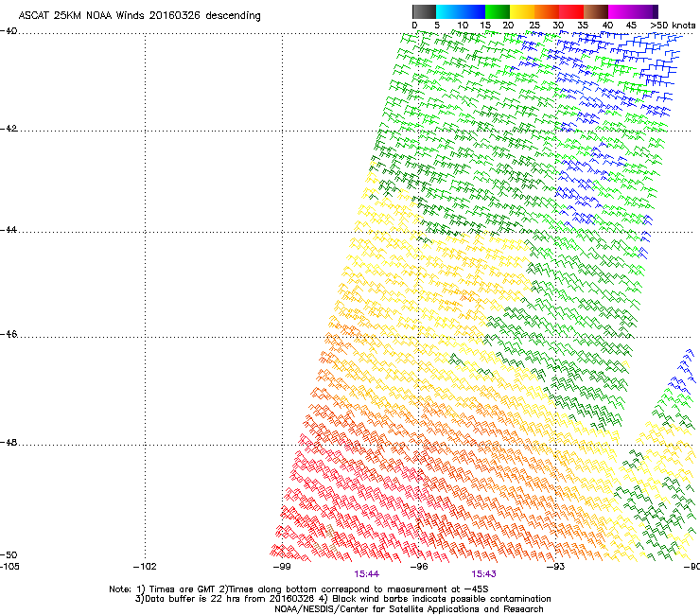This screenshot has height=615, width=700.
Task: Click the '>50 knots' legend label
Action: 673,26
